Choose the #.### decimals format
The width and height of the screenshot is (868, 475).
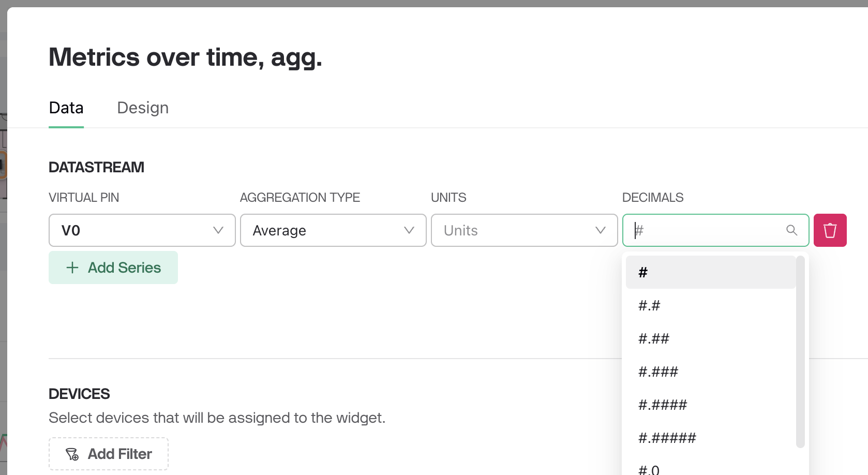(710, 372)
